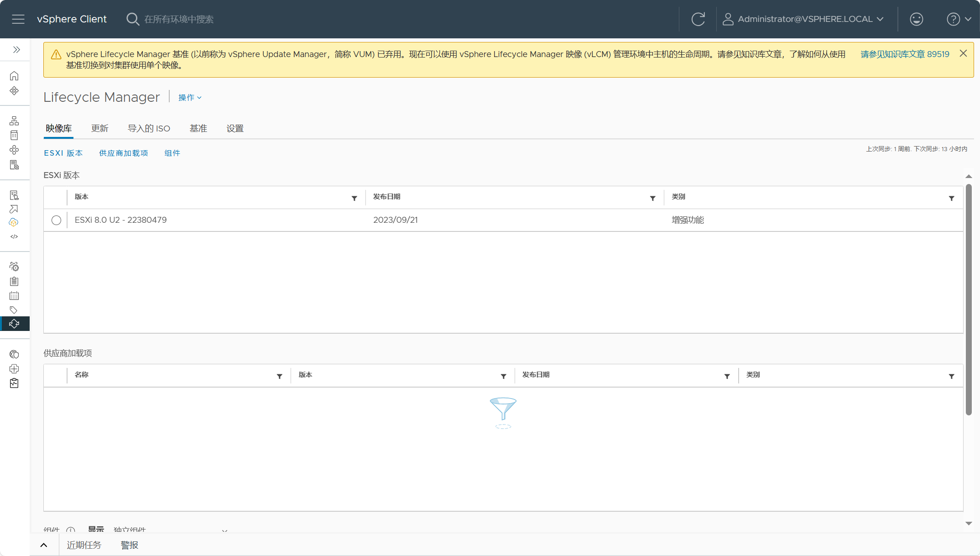
Task: Open Inventory hierarchy icon in sidebar
Action: click(x=14, y=121)
